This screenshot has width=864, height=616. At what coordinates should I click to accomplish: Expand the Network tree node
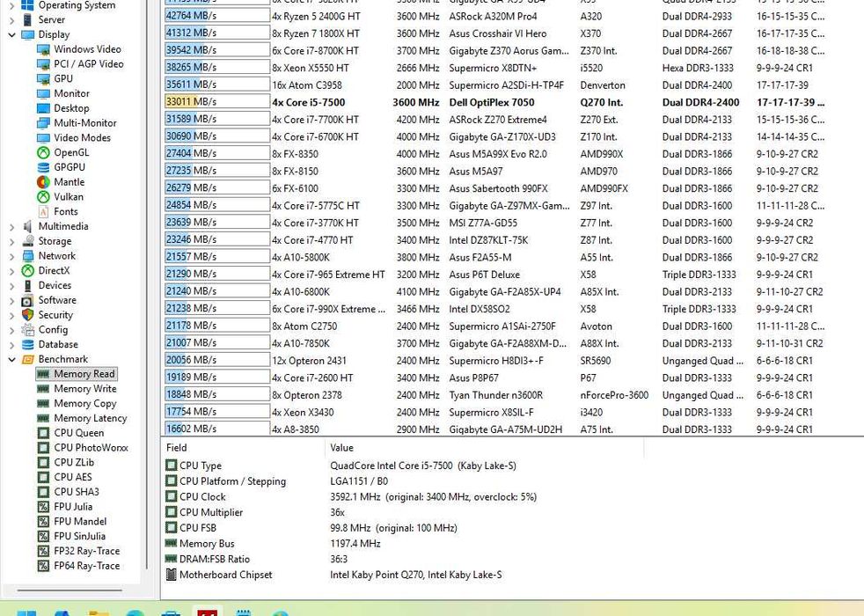point(11,256)
